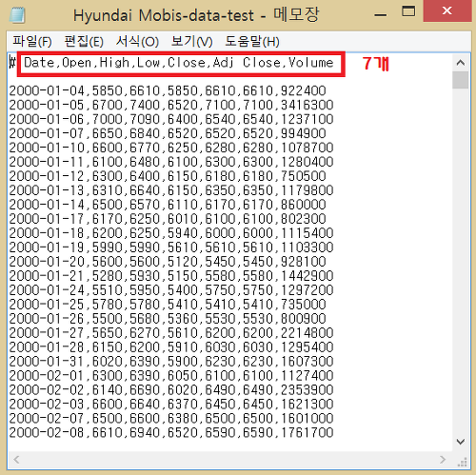
Task: Close the Hyundai Mobis-data-test window
Action: [x=447, y=10]
